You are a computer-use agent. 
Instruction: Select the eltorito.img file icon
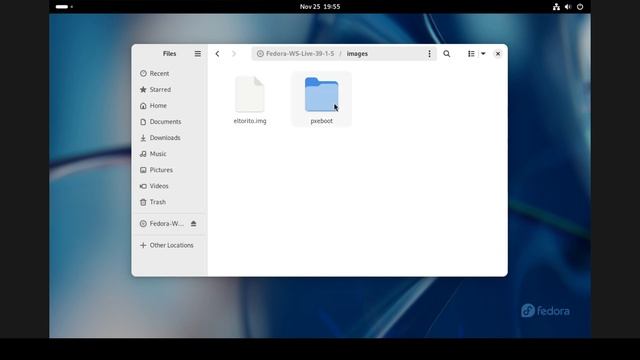pos(250,94)
